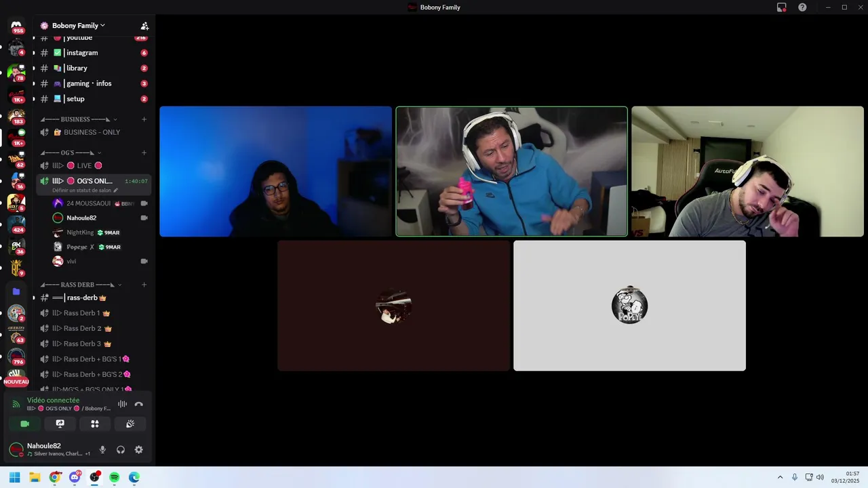The width and height of the screenshot is (868, 488).
Task: Open Windows Start menu
Action: tap(14, 477)
